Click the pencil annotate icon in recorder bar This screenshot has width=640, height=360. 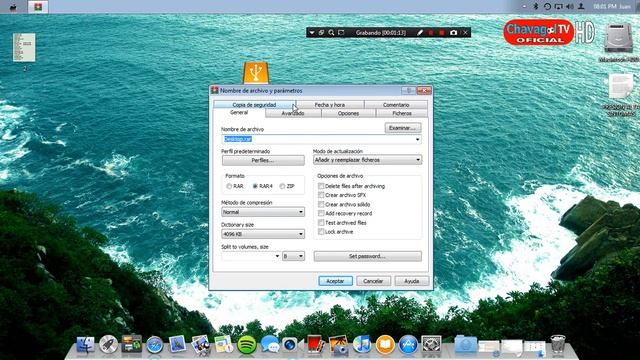coord(420,33)
